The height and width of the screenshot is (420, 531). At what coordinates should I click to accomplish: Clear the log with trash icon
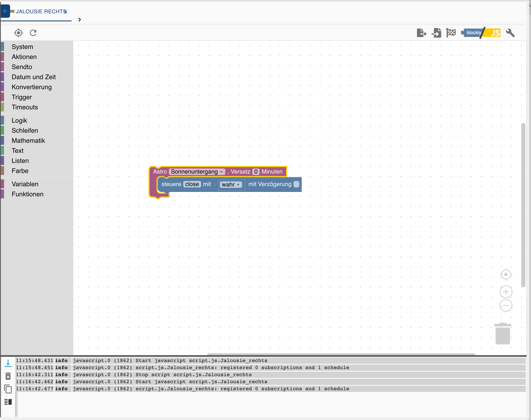pyautogui.click(x=8, y=376)
